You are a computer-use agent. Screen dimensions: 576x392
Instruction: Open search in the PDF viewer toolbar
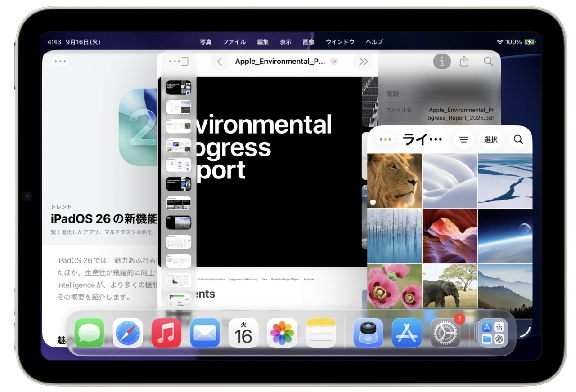pyautogui.click(x=488, y=62)
